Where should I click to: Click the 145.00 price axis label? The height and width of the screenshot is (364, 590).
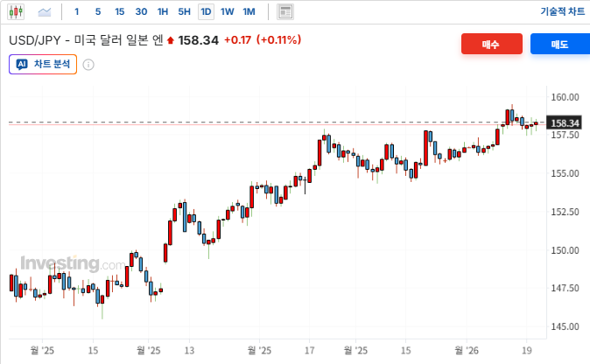tap(565, 326)
